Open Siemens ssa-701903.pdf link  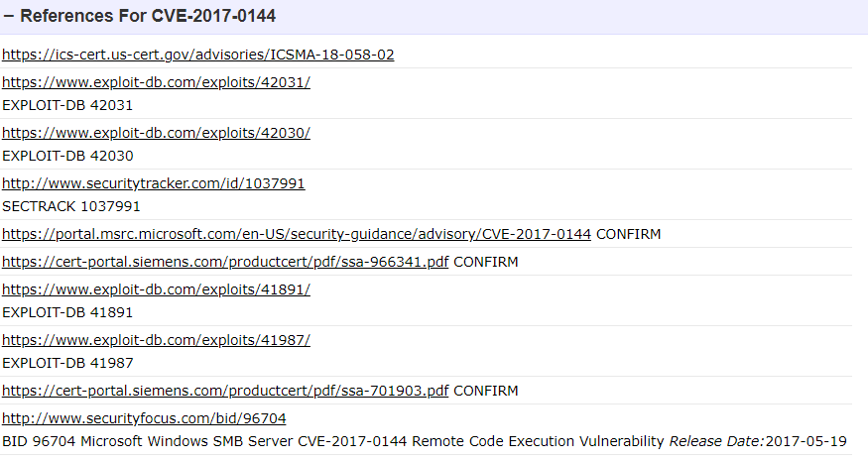click(225, 391)
